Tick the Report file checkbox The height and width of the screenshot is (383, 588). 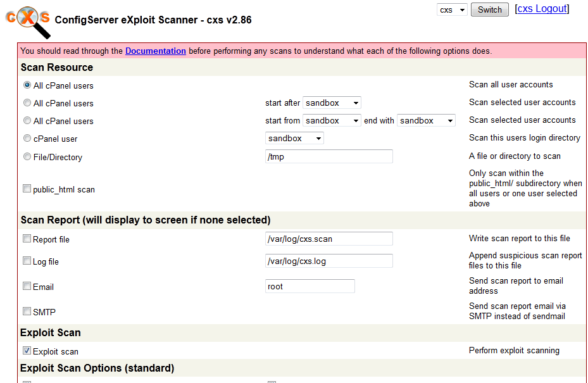tap(27, 239)
